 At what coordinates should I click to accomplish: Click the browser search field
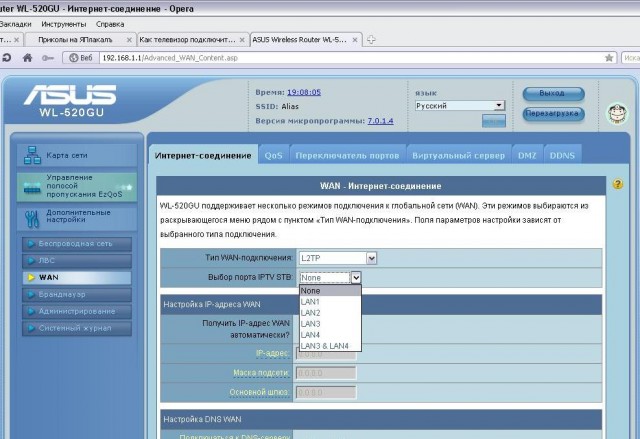(631, 58)
